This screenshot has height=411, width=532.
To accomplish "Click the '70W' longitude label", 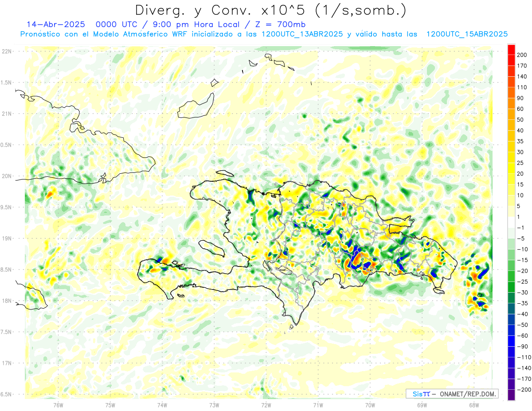I will [370, 405].
